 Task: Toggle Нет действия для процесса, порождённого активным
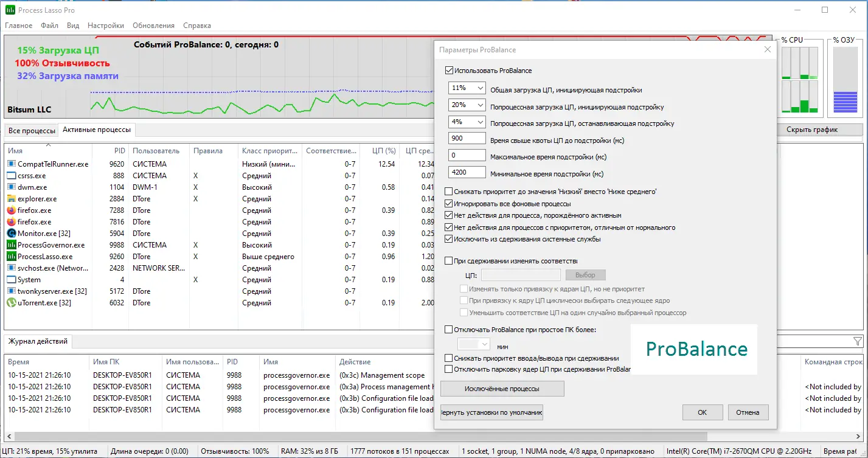450,216
